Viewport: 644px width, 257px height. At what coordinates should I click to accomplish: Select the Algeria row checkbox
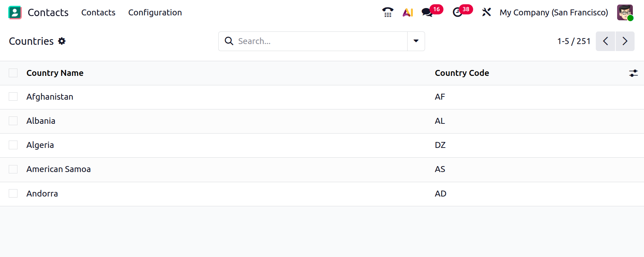coord(13,145)
